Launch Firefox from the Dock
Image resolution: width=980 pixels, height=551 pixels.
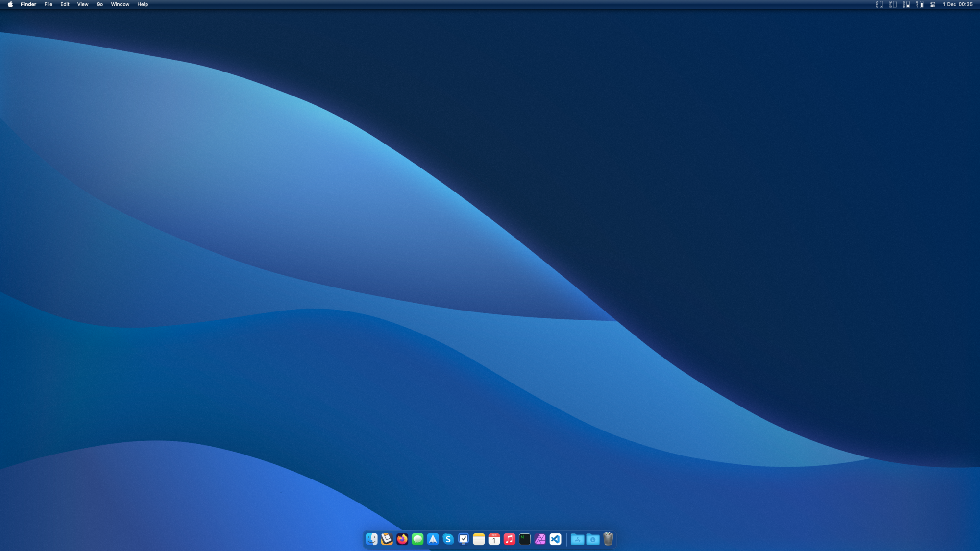(402, 539)
